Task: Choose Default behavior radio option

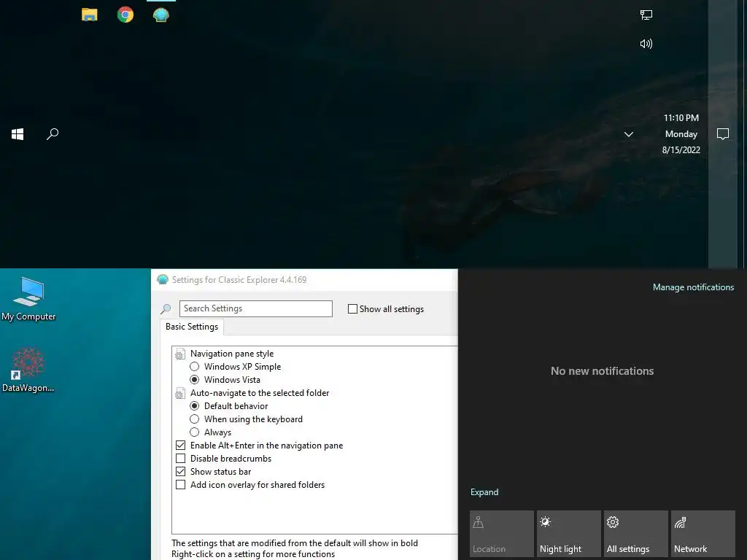Action: tap(194, 406)
